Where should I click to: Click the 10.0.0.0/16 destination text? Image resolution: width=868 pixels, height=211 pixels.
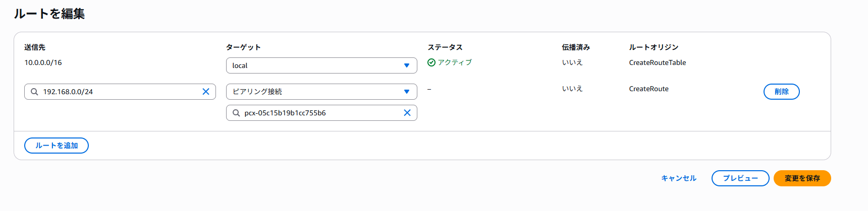pyautogui.click(x=43, y=62)
